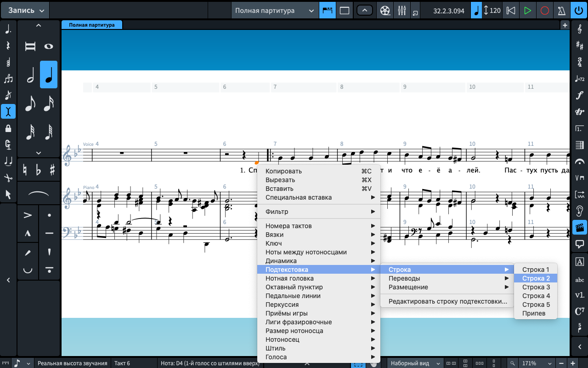The image size is (588, 368).
Task: Select the half note duration
Action: (x=30, y=75)
